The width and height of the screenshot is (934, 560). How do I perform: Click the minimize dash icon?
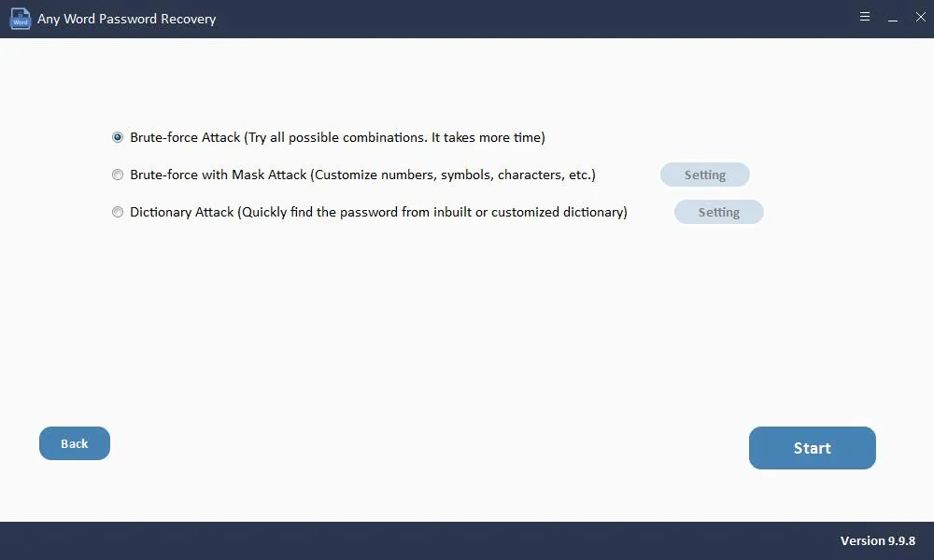(x=892, y=17)
